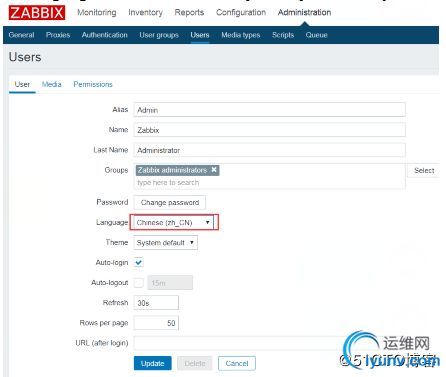Go to Scripts submenu
446x377 pixels.
(283, 35)
